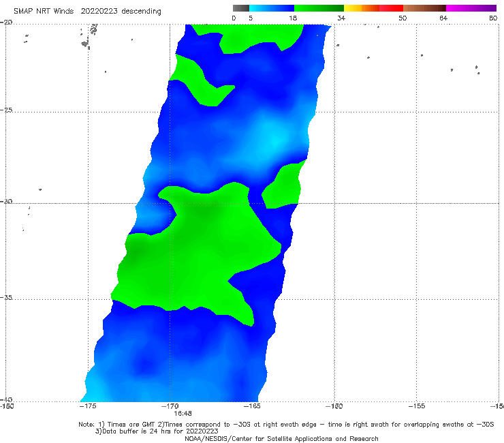Click the colorbar label 18
504x443 pixels.
point(293,18)
